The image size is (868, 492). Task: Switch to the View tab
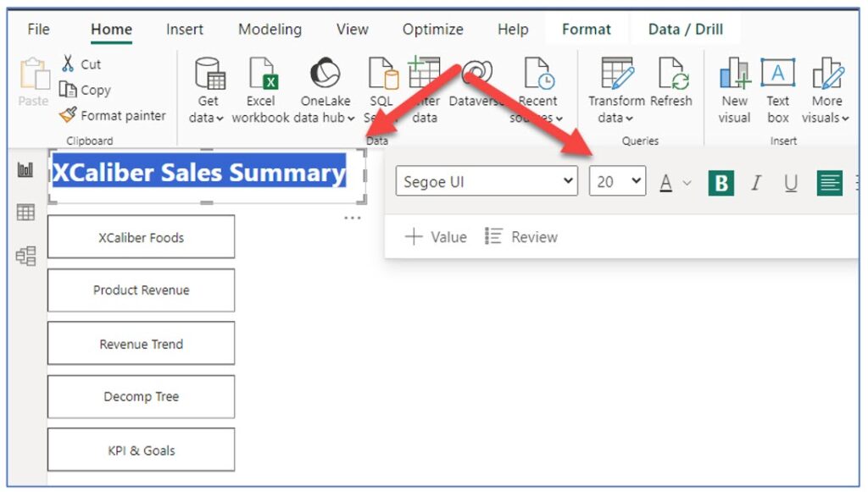point(352,30)
